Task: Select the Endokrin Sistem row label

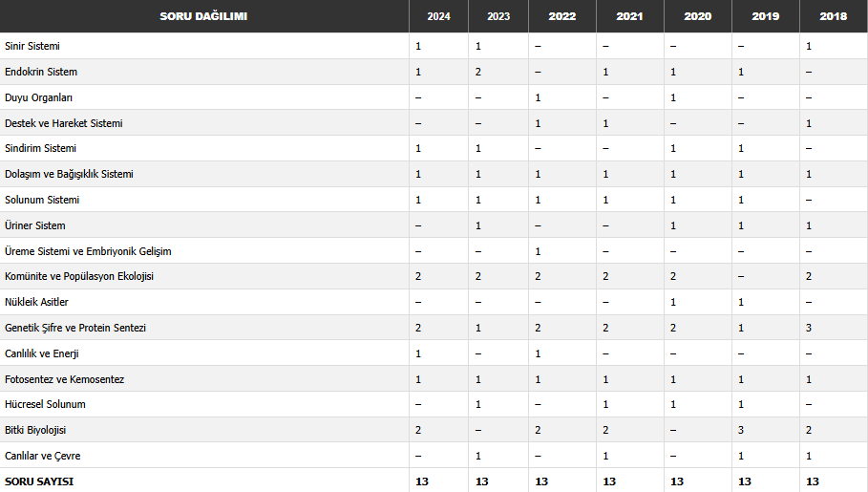Action: coord(41,72)
